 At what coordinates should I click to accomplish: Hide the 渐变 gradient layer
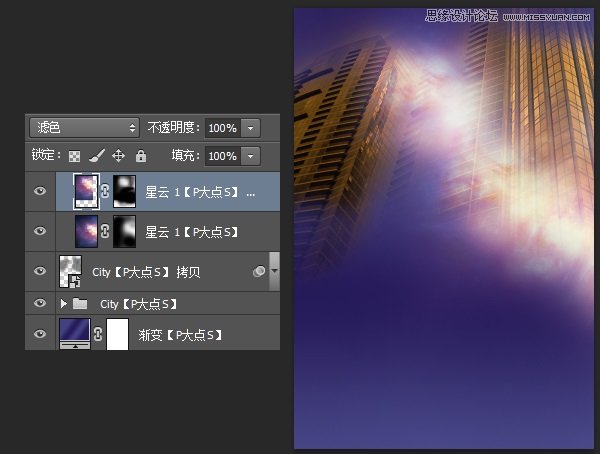[40, 334]
